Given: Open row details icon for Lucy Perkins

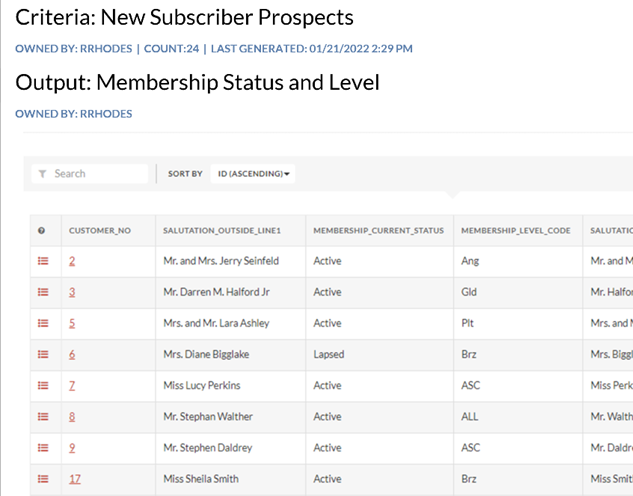Looking at the screenshot, I should [43, 385].
